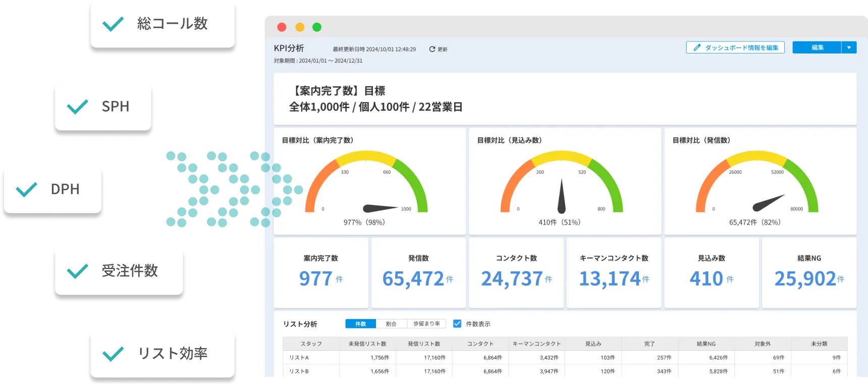The height and width of the screenshot is (386, 868).
Task: Click the checkmark icon beside DPH
Action: pyautogui.click(x=27, y=189)
